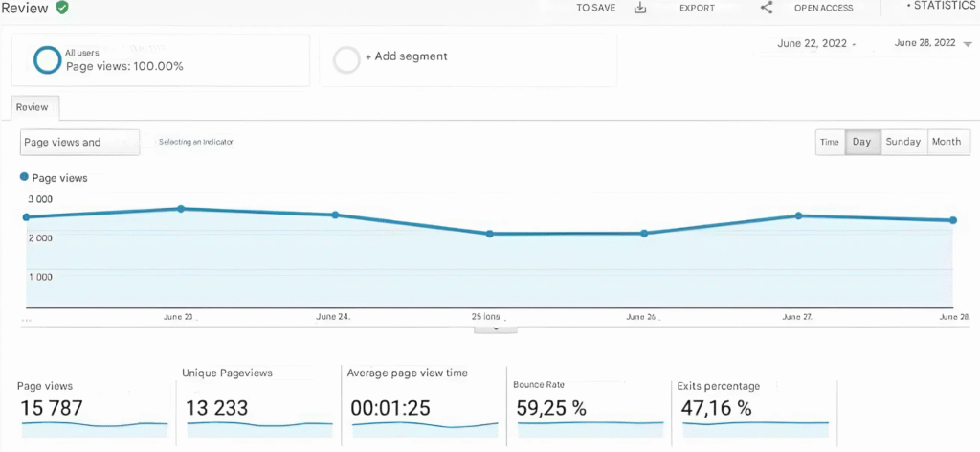Click the Bounce Rate sparkline
This screenshot has height=452, width=980.
(590, 429)
